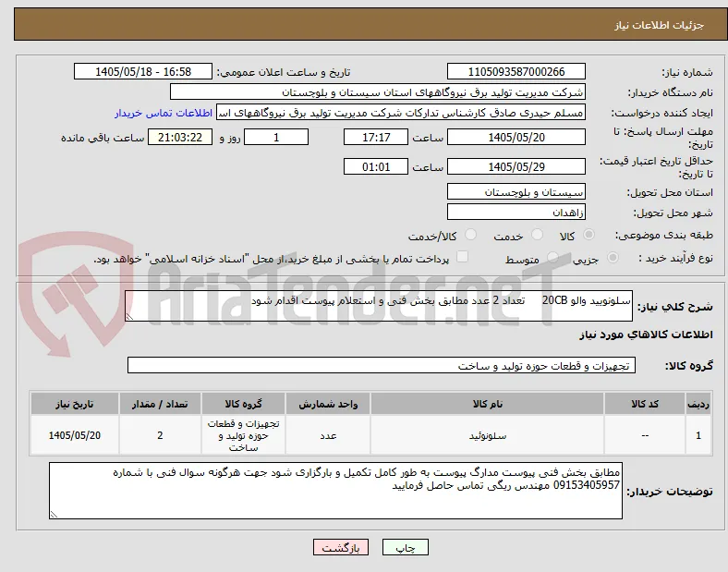
Task: Click the delivery province field سیستان و بلوچستان
Action: point(516,192)
